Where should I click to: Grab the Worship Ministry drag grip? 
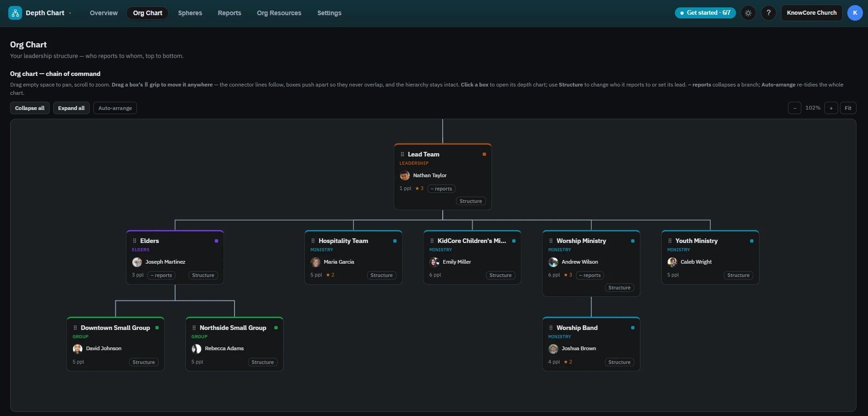click(x=551, y=241)
